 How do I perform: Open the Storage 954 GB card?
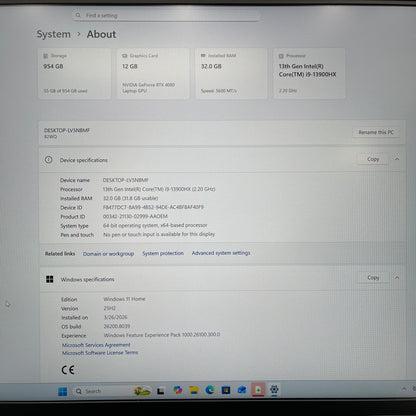click(75, 73)
